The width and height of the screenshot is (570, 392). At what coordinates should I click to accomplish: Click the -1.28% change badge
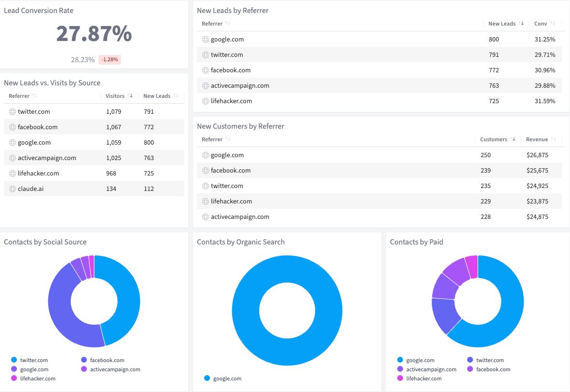tap(110, 60)
